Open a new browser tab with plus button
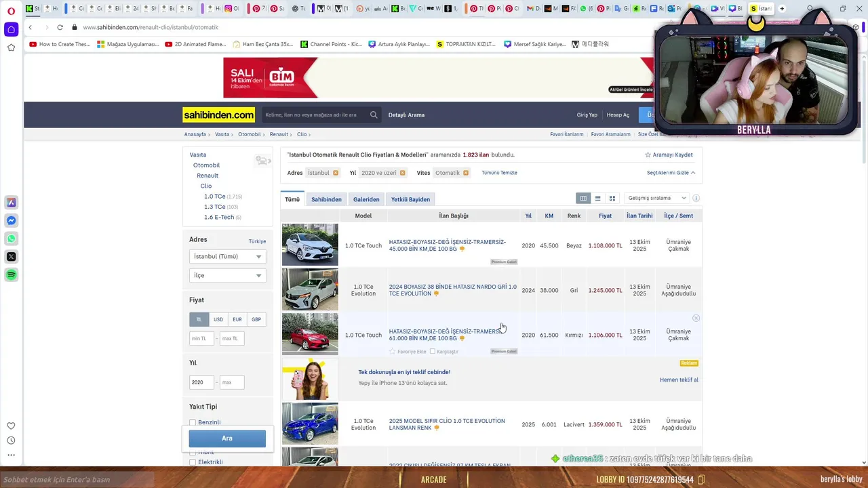The height and width of the screenshot is (488, 868). tap(782, 9)
